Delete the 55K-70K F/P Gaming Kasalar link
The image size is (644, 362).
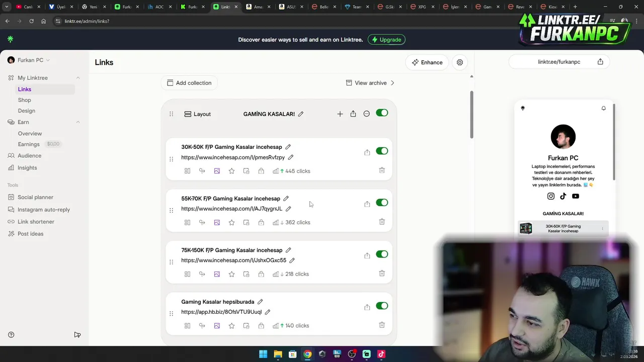click(382, 222)
